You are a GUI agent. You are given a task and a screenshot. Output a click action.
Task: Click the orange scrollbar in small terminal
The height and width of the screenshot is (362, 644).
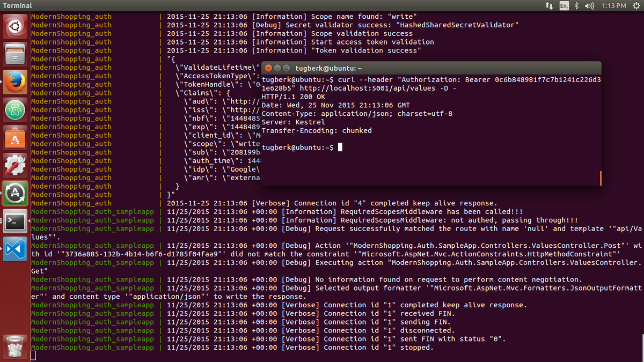600,179
